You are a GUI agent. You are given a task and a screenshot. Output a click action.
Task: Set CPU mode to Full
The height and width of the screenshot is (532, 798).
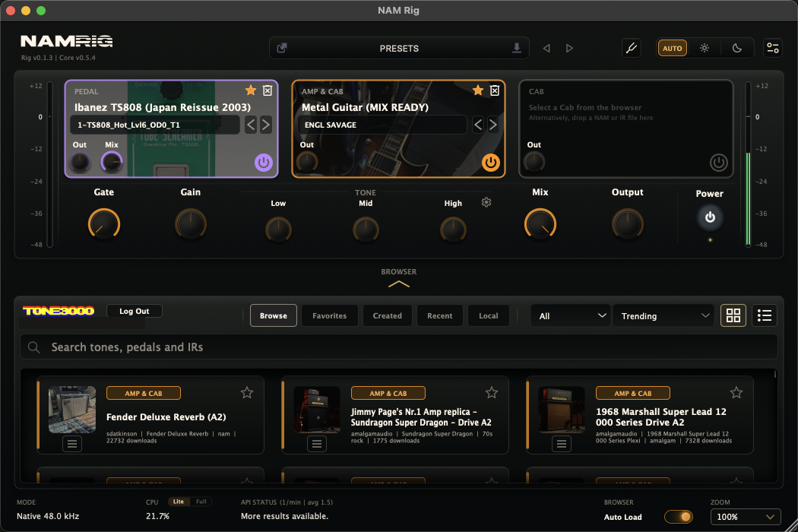201,502
